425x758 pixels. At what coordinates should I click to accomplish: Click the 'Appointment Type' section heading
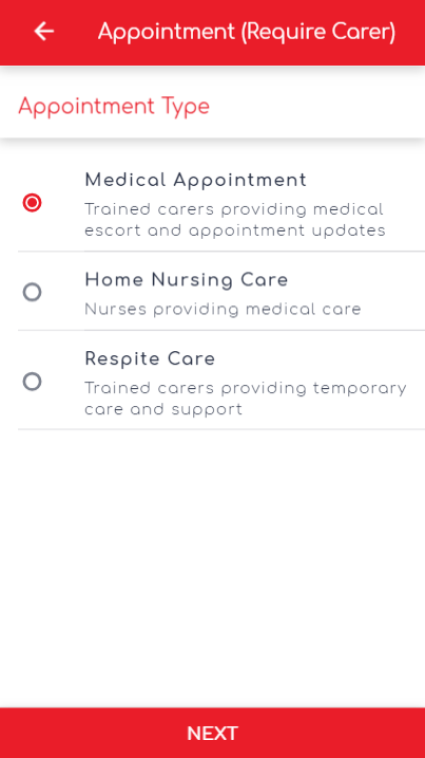tap(114, 107)
